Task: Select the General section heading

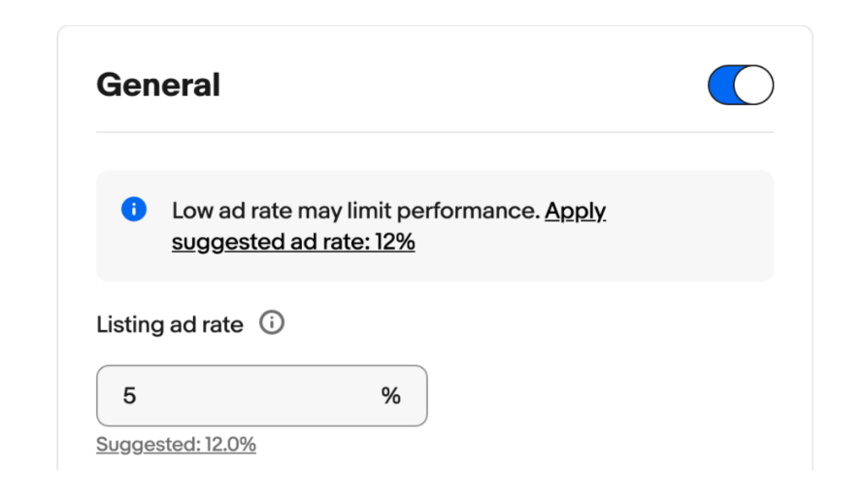Action: click(158, 85)
